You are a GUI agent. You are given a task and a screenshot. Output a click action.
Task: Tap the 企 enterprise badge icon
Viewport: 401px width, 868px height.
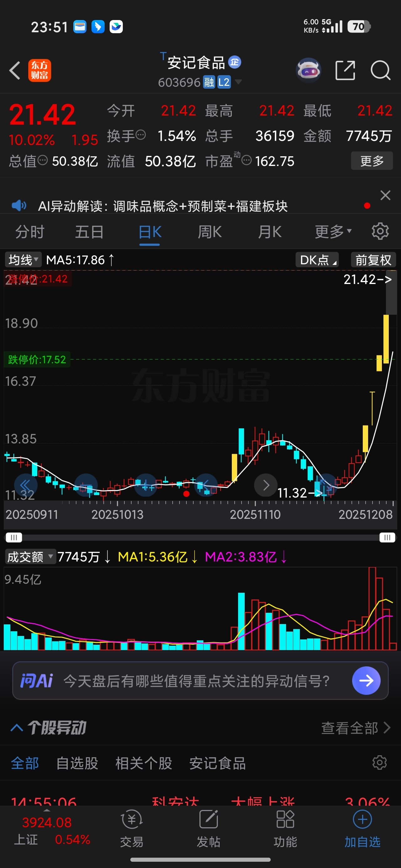(235, 62)
